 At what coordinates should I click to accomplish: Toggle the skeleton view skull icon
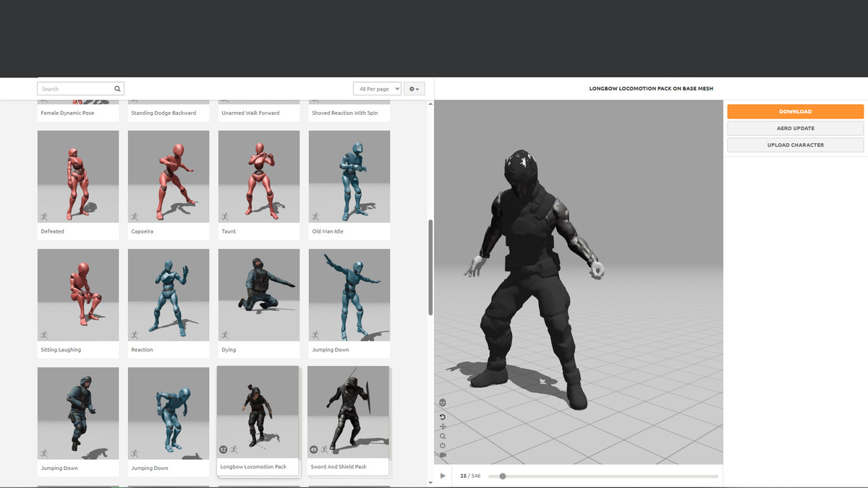(443, 403)
